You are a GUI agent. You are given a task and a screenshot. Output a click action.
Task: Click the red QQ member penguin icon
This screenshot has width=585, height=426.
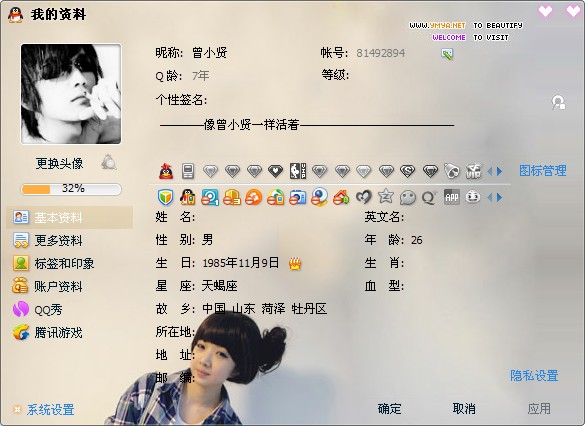pyautogui.click(x=166, y=171)
